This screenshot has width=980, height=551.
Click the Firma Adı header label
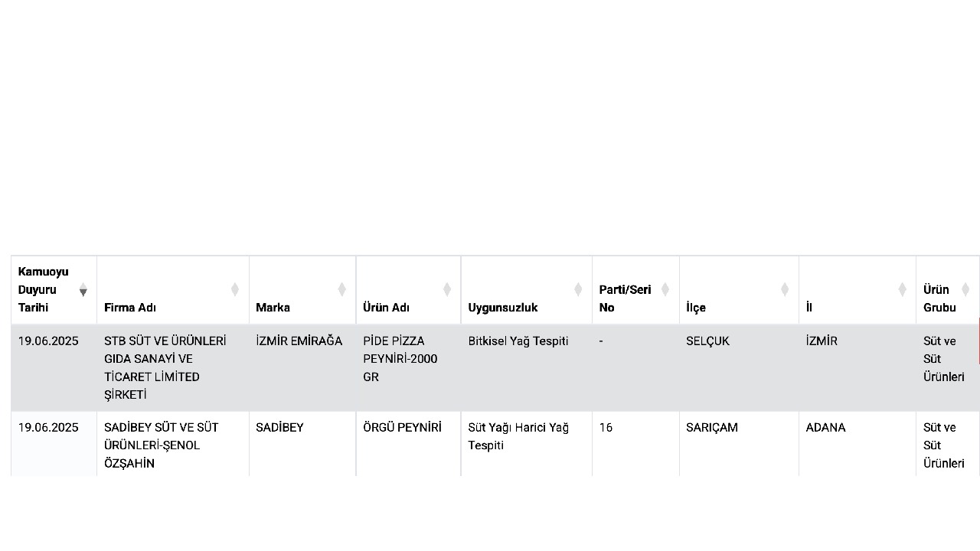(x=130, y=308)
